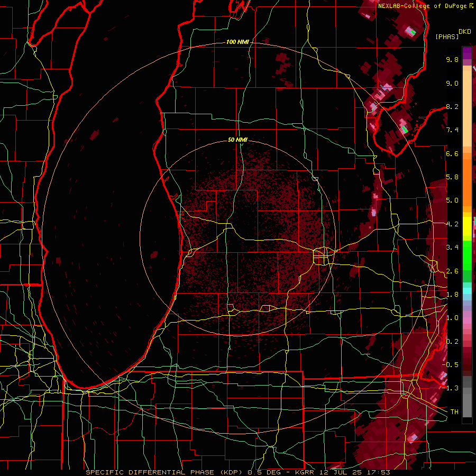Pick the purple segment atop the color bar
The height and width of the screenshot is (476, 476).
pyautogui.click(x=467, y=53)
